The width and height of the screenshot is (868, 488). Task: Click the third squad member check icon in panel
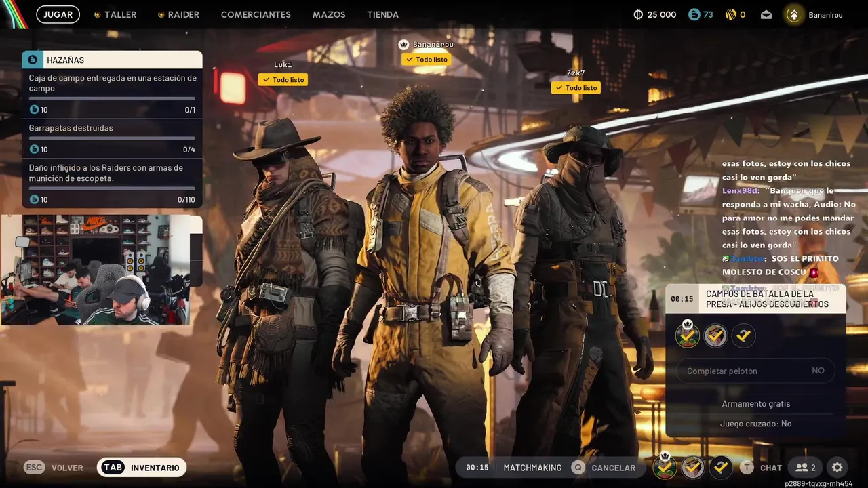pos(744,335)
